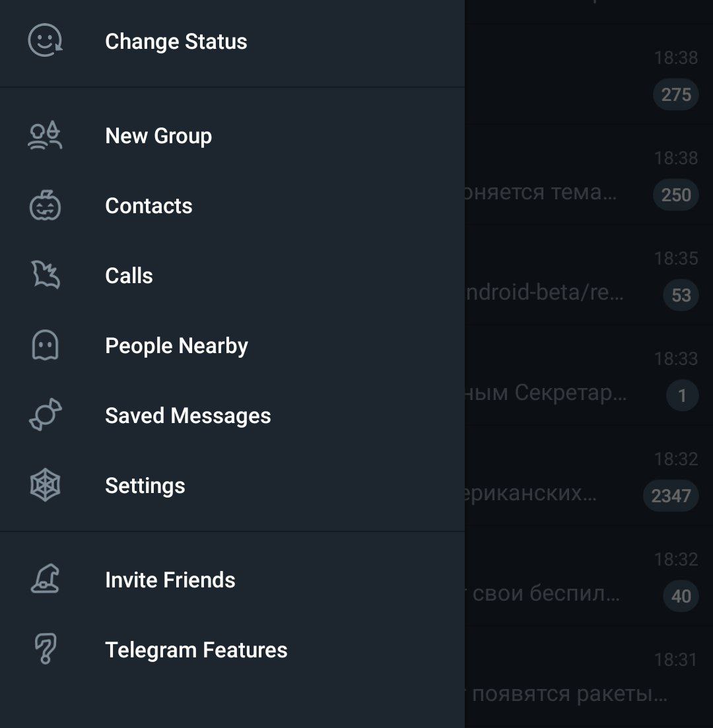
Task: Tap the Invite Friends witch hat icon
Action: tap(45, 579)
